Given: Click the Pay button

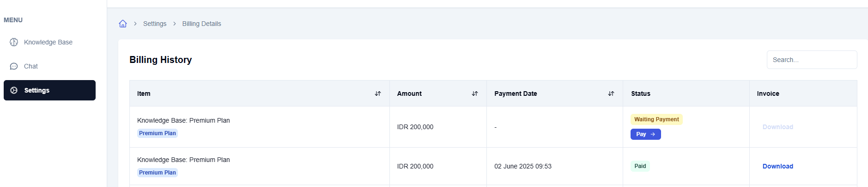Looking at the screenshot, I should 645,134.
